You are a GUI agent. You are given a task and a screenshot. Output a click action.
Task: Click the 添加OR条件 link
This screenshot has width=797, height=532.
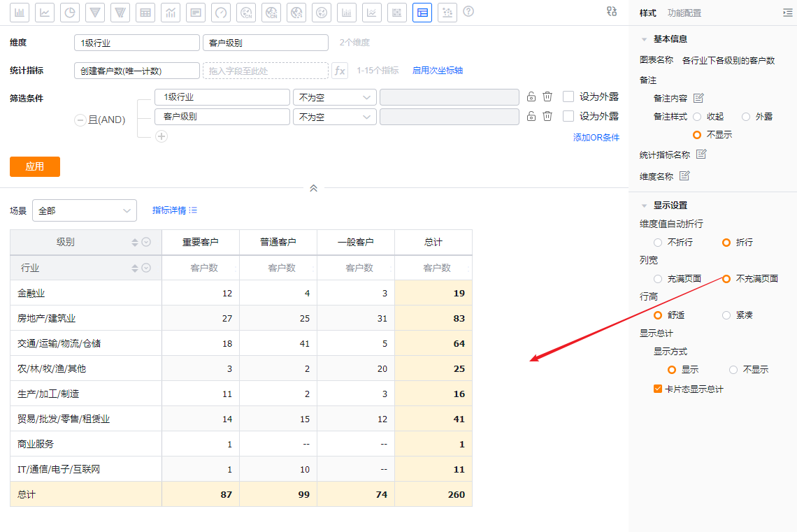pos(596,138)
